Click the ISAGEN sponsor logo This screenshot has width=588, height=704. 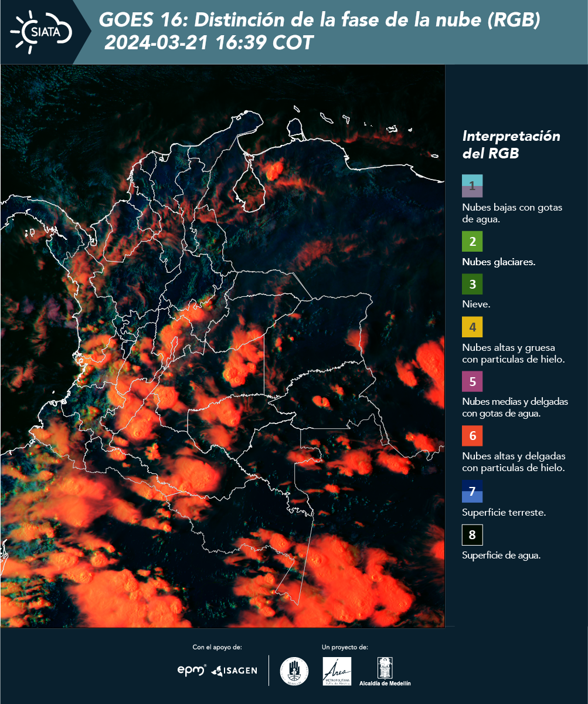[234, 671]
